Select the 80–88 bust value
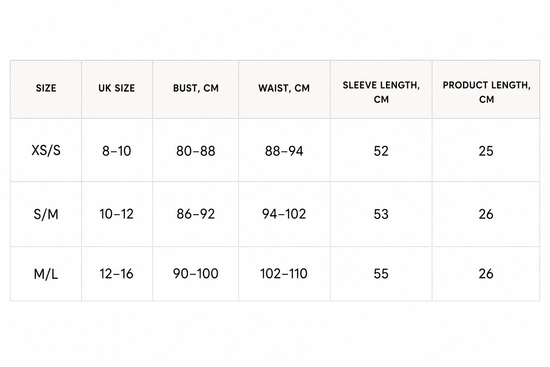This screenshot has height=367, width=550. tap(196, 150)
